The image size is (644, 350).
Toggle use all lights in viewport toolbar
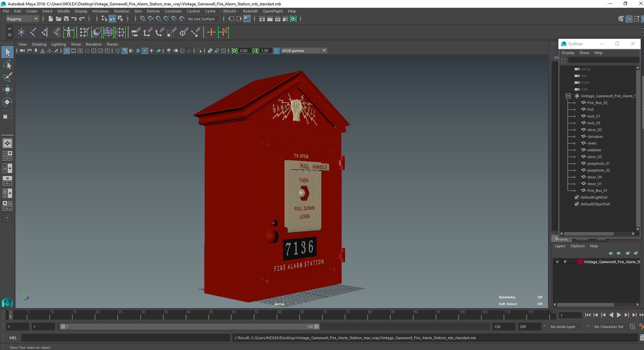(152, 51)
